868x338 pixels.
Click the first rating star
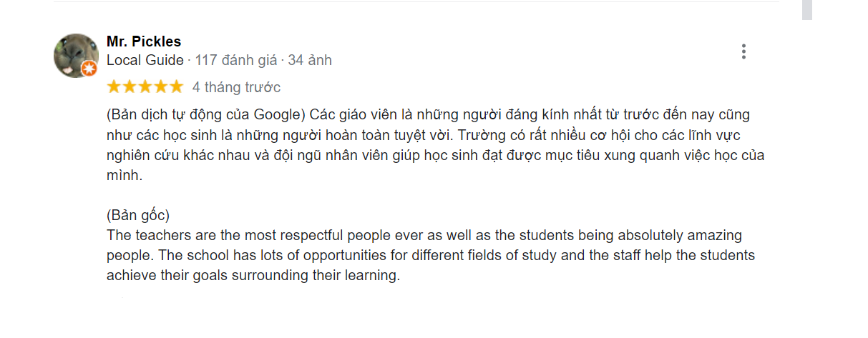(x=114, y=87)
